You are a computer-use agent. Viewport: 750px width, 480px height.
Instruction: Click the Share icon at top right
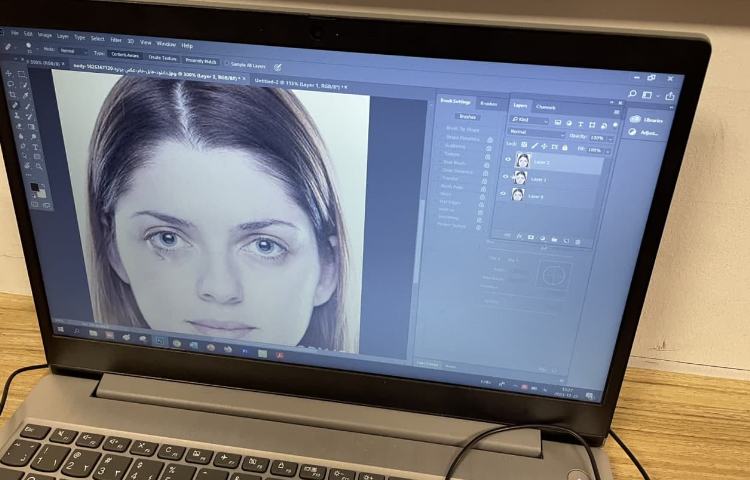[670, 95]
